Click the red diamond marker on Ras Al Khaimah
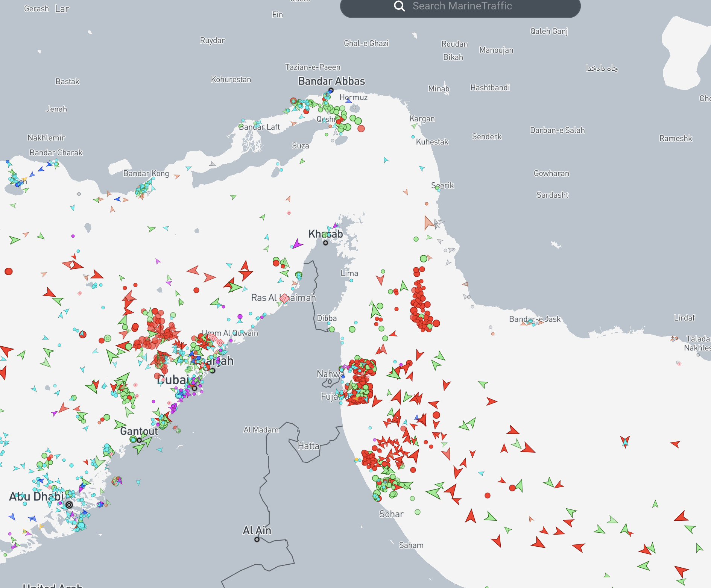This screenshot has width=711, height=588. coord(284,298)
